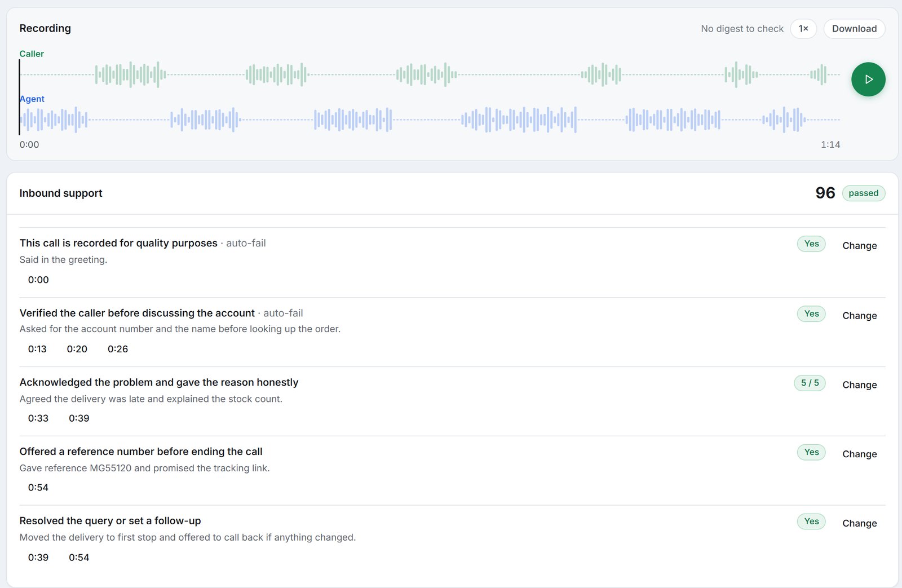902x588 pixels.
Task: Click the Yes badge for Resolved the query
Action: pos(811,521)
